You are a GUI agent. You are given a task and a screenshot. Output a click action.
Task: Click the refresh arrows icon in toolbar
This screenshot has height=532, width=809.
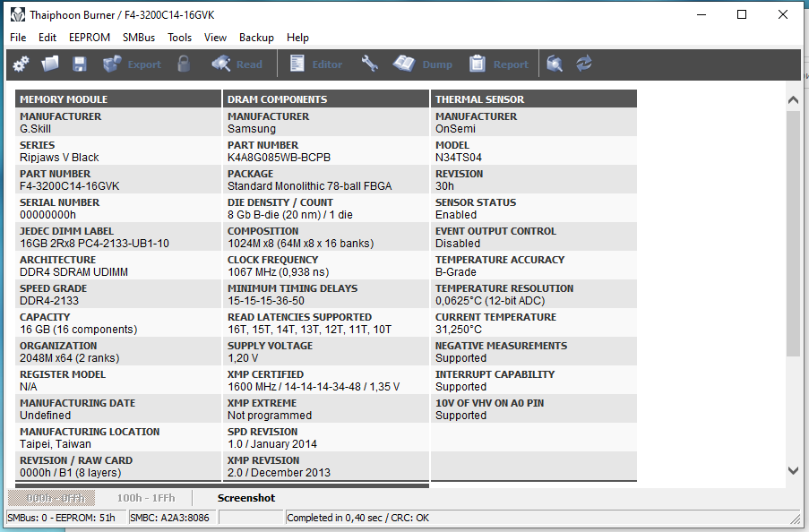tap(584, 64)
